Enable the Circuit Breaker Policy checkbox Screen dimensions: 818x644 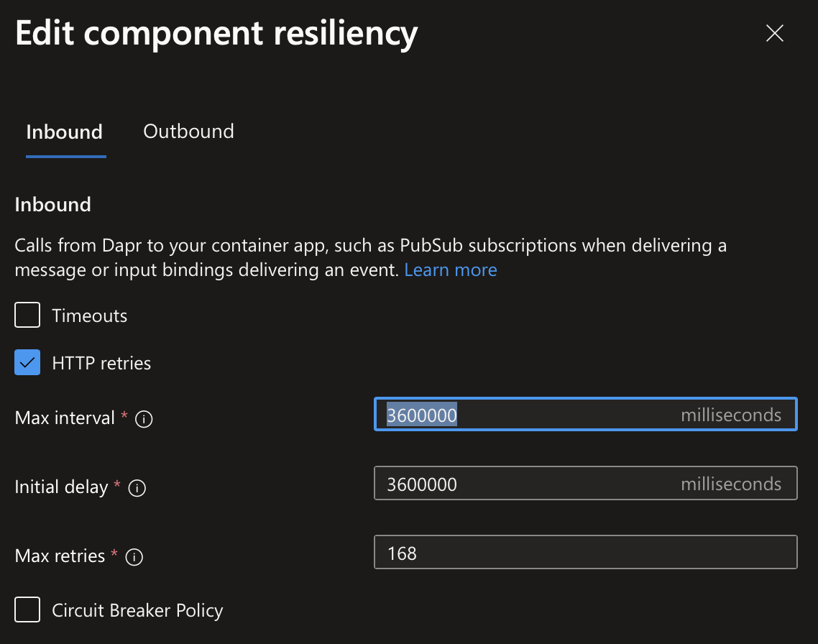[27, 609]
